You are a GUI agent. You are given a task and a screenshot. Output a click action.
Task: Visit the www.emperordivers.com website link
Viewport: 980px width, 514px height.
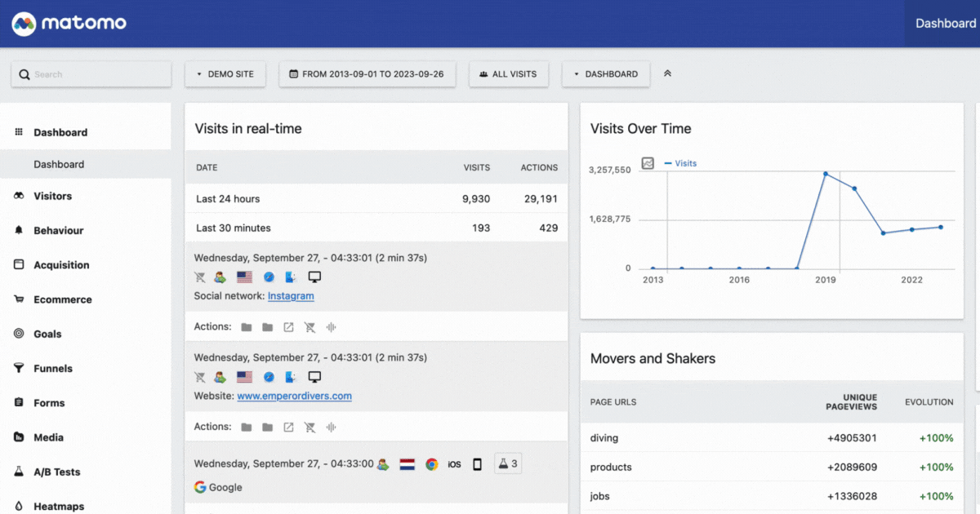coord(294,396)
